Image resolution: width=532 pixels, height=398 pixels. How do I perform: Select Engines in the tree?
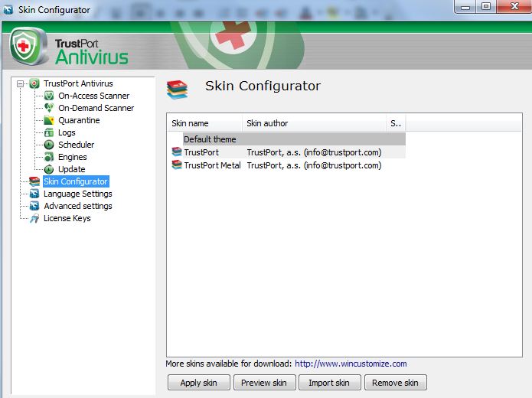(73, 157)
